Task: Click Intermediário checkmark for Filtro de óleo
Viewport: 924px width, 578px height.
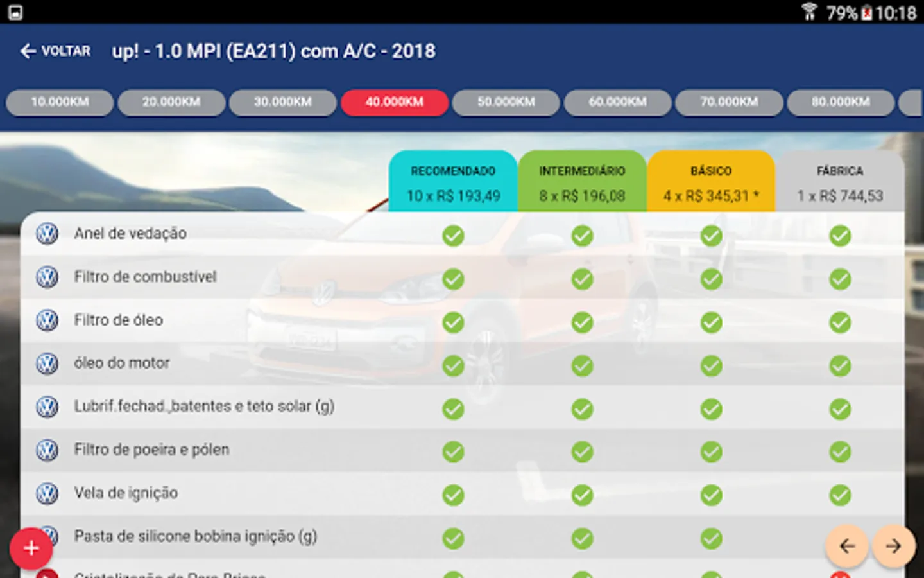Action: click(582, 322)
